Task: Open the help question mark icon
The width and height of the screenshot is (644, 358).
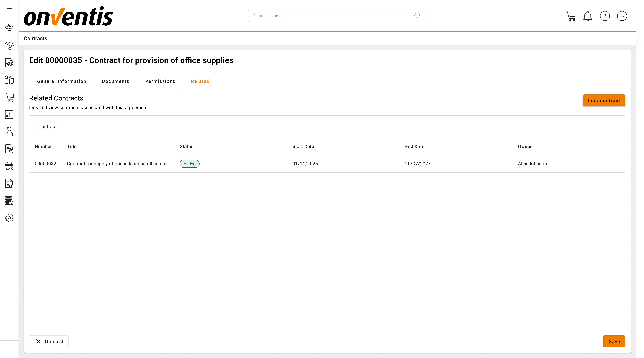Action: coord(605,16)
